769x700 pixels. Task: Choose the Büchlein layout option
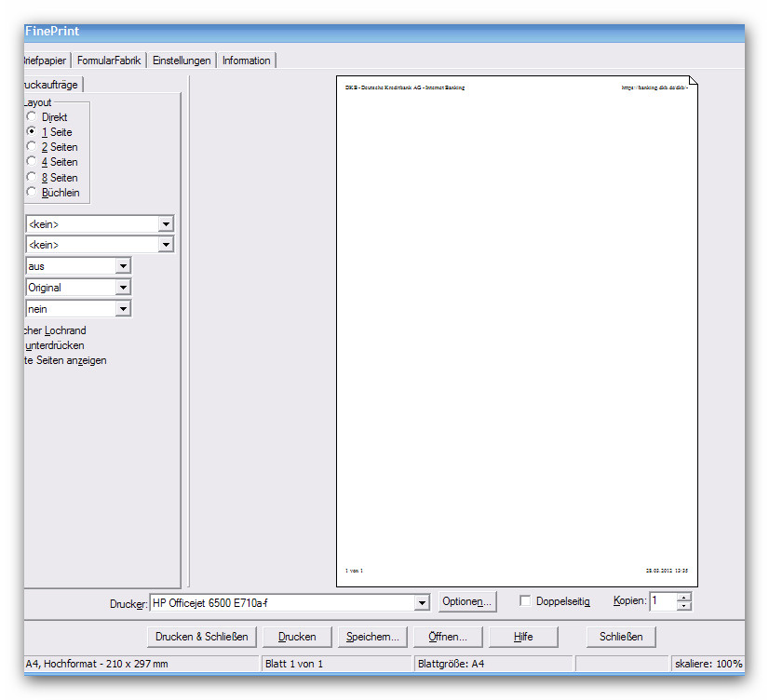click(32, 193)
